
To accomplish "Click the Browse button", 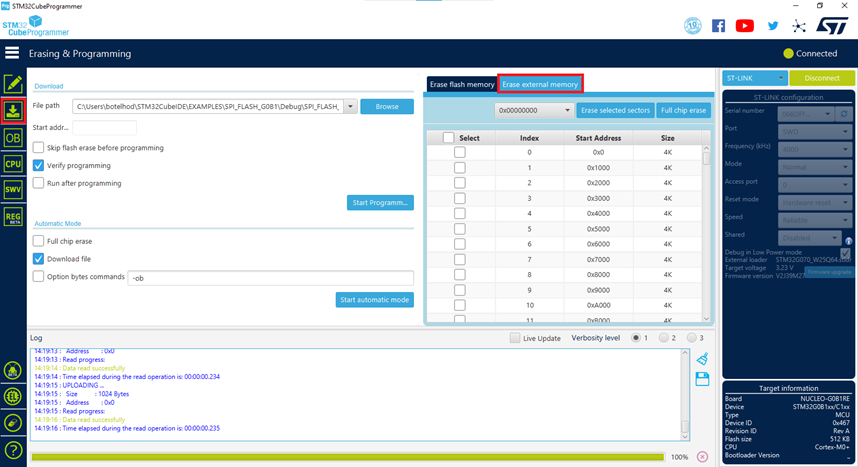I will point(387,106).
